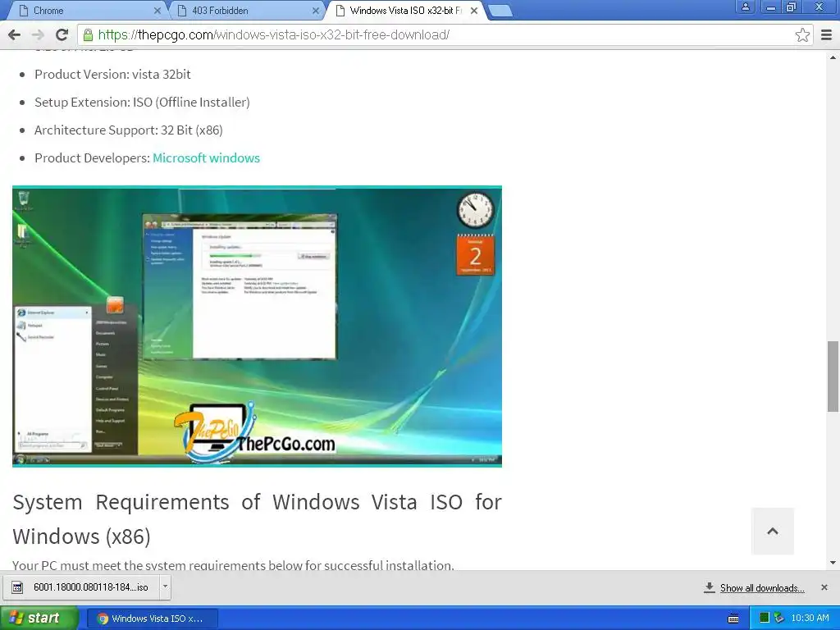Viewport: 840px width, 630px height.
Task: Open the Chrome hamburger menu
Action: pyautogui.click(x=827, y=34)
